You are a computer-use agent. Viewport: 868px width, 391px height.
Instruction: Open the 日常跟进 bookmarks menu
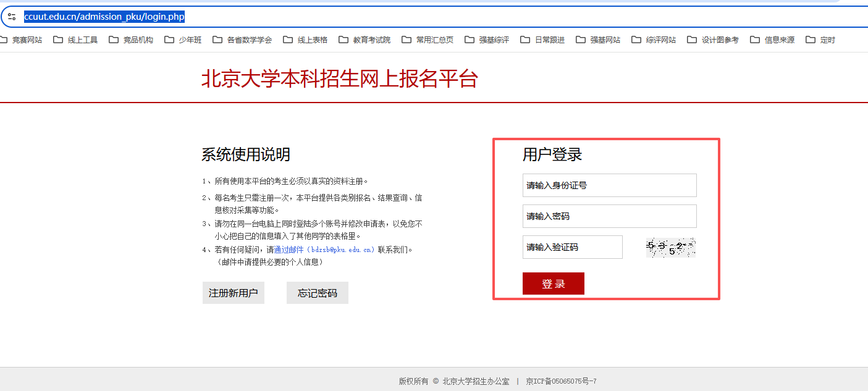point(542,40)
